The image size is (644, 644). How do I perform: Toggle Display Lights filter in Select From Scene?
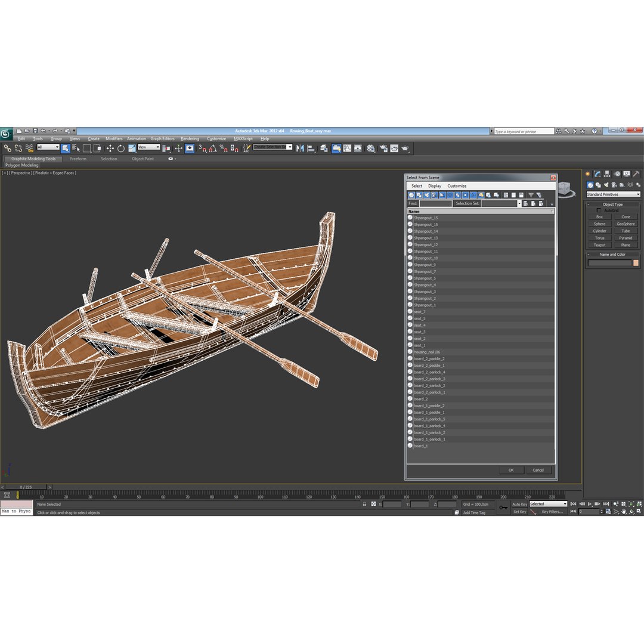click(427, 195)
